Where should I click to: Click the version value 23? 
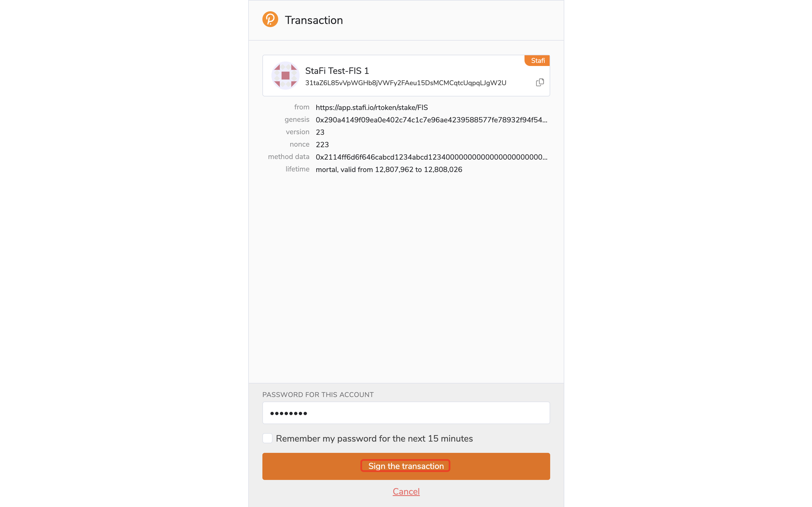[320, 132]
